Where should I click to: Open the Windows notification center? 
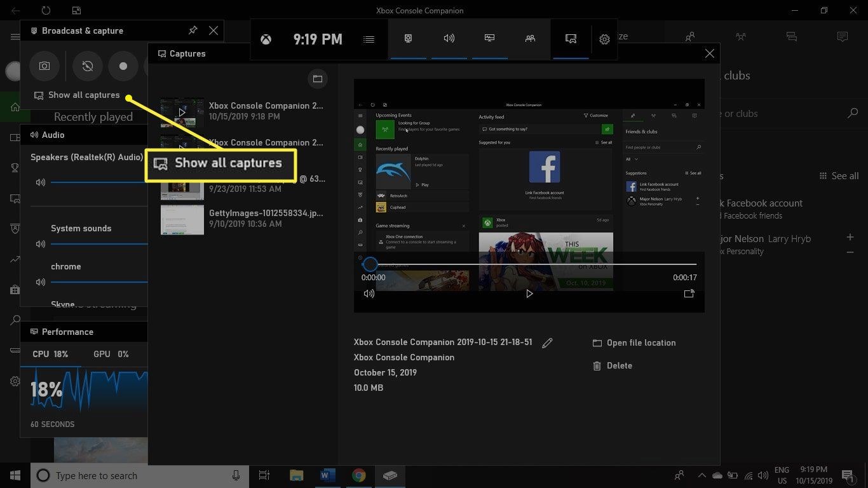pos(847,475)
